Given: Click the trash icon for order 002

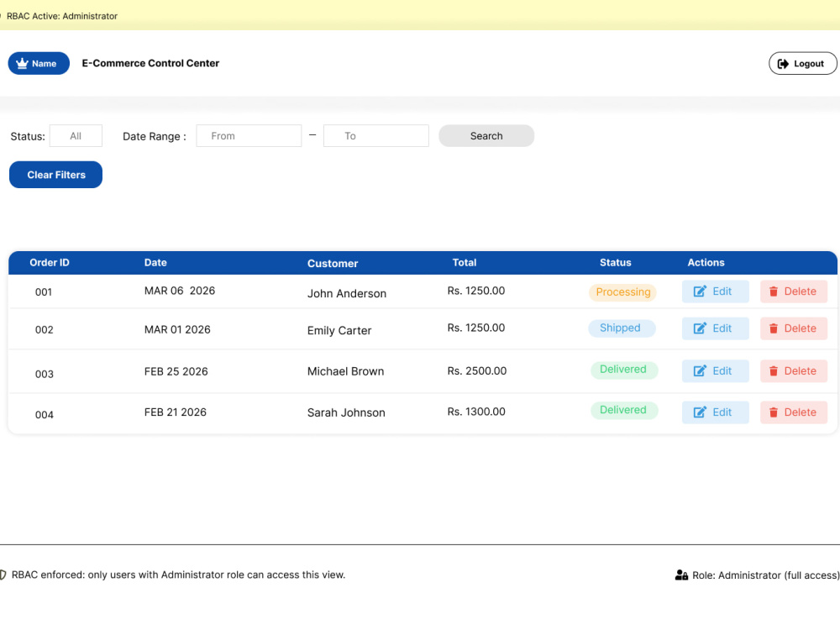Looking at the screenshot, I should click(773, 328).
